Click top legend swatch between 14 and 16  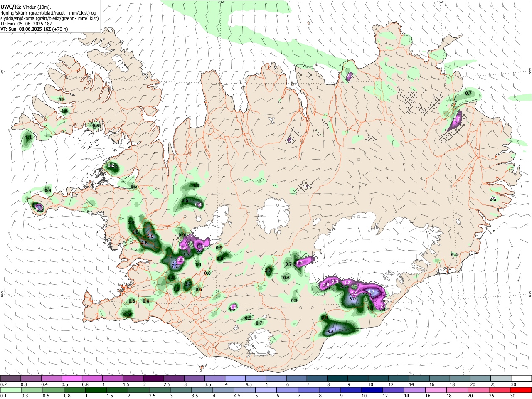point(419,378)
